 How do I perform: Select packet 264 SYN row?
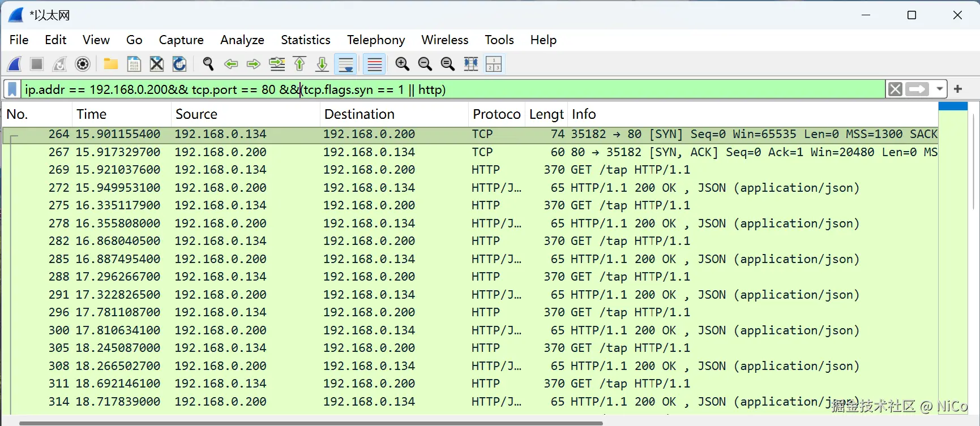(x=470, y=135)
